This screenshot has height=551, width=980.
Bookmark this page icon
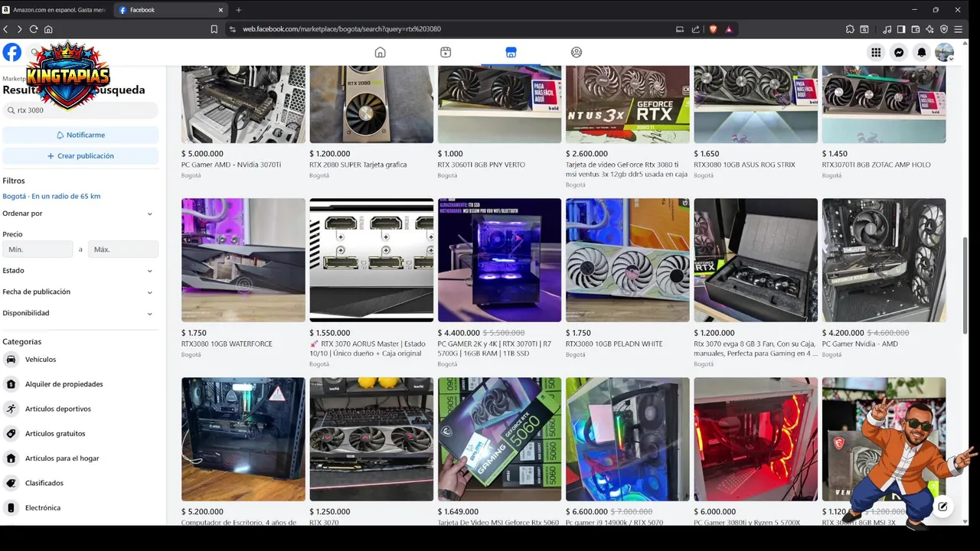point(214,29)
